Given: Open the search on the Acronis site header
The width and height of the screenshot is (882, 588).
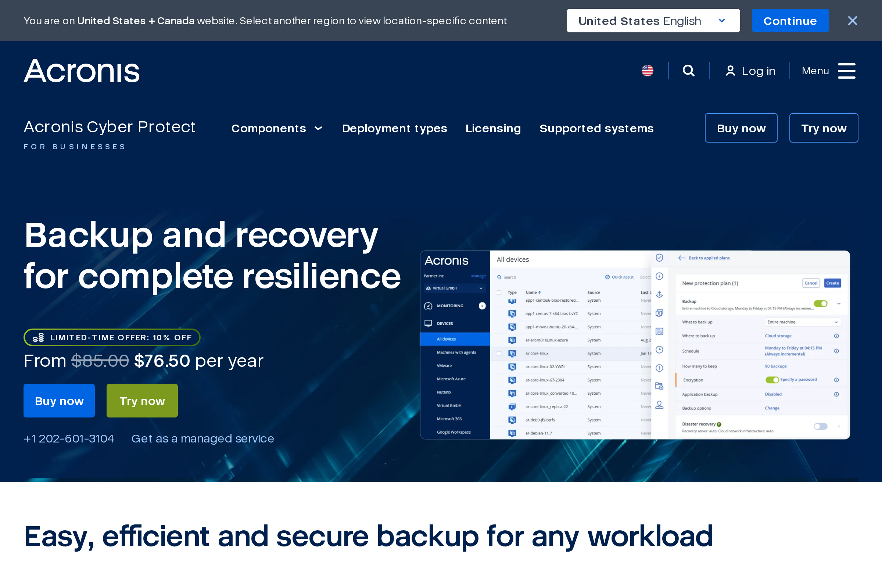Looking at the screenshot, I should click(x=688, y=71).
